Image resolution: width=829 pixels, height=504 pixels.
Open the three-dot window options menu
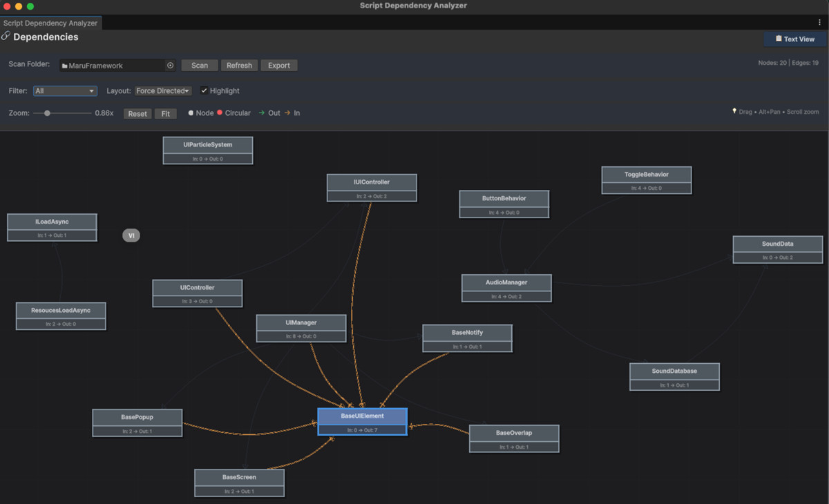point(819,23)
